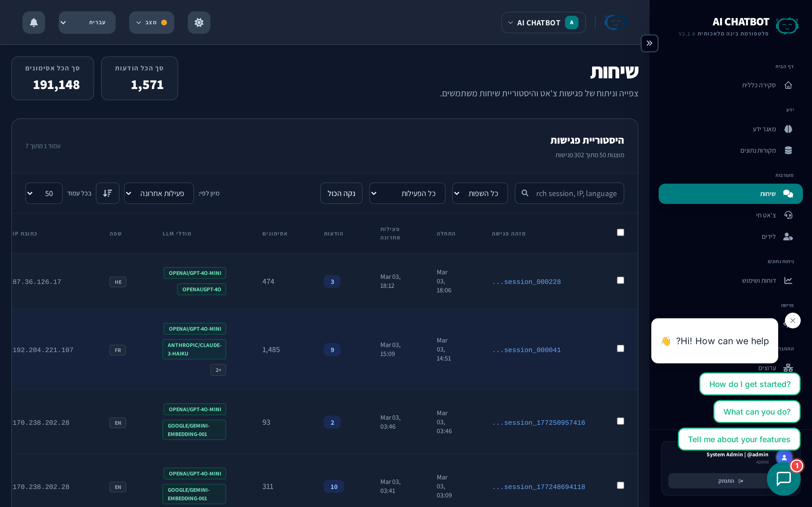Select checkbox for session_000041 row

pyautogui.click(x=620, y=348)
